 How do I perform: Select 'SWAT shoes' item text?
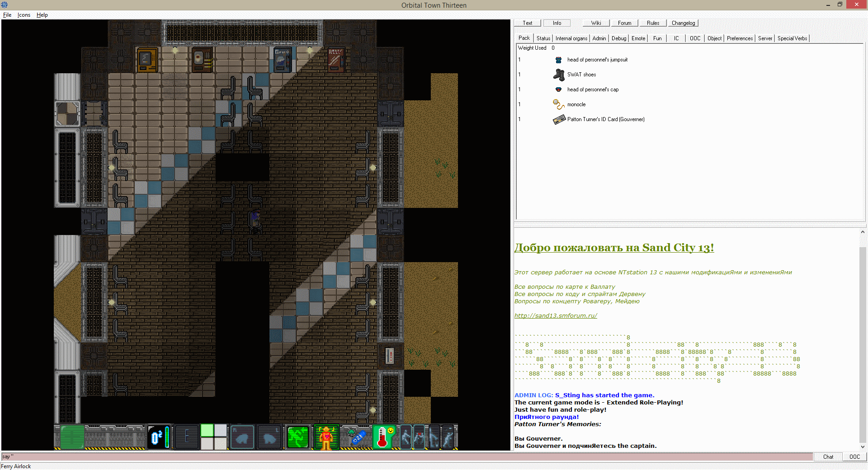tap(581, 75)
